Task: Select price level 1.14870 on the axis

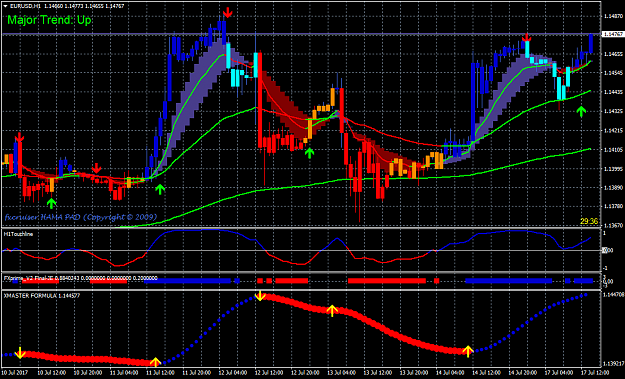Action: point(613,16)
